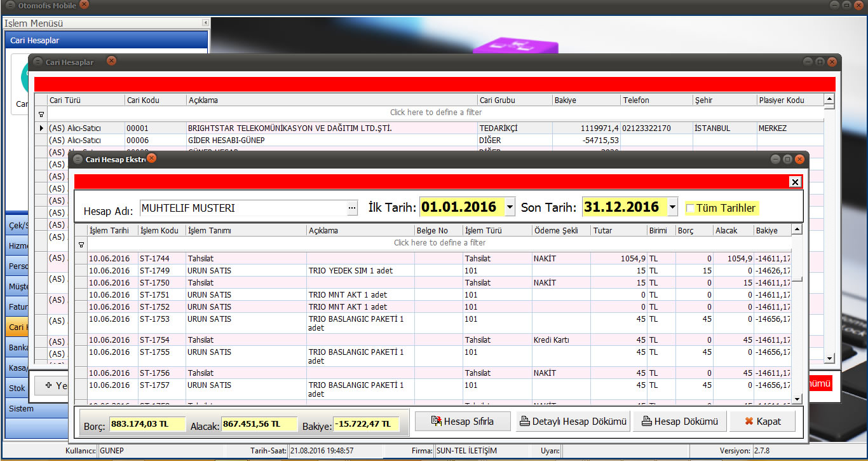Image resolution: width=868 pixels, height=461 pixels.
Task: Click the Yeni plus button in Cari Hesaplar
Action: pos(51,384)
